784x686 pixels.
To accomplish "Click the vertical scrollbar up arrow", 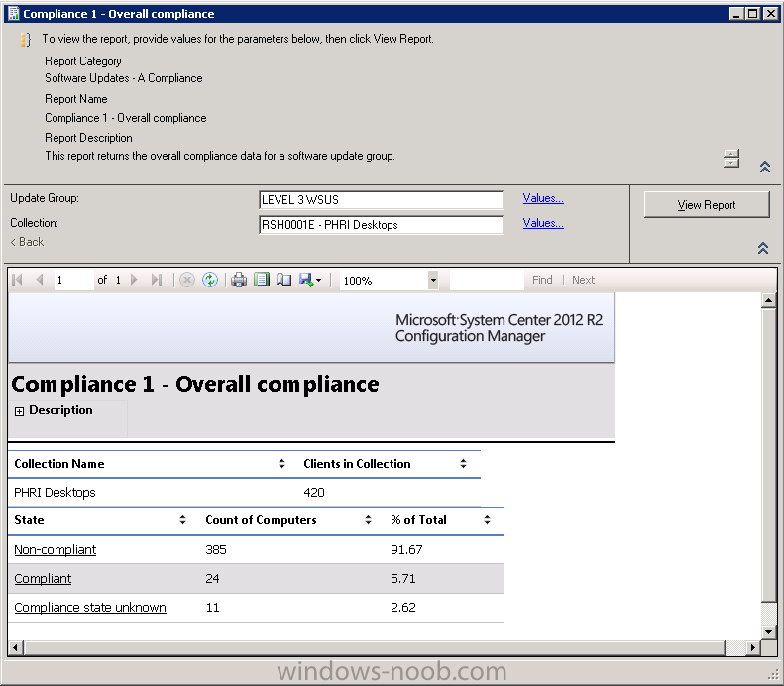I will pyautogui.click(x=768, y=300).
